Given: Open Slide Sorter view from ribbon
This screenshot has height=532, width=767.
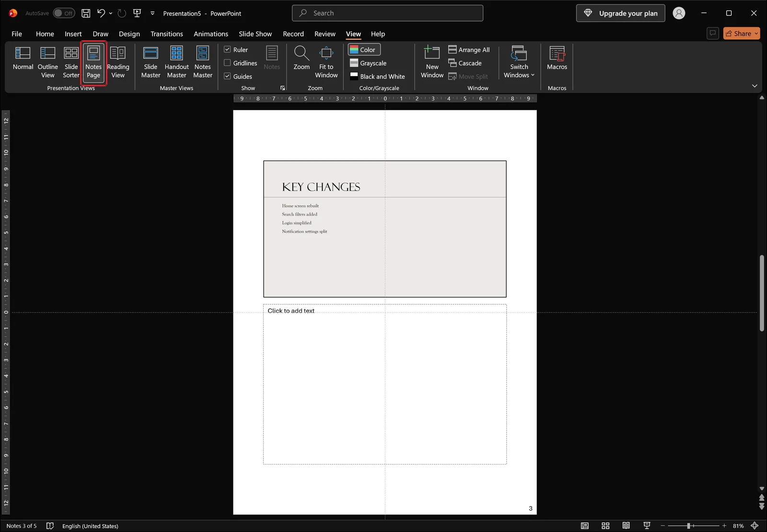Looking at the screenshot, I should click(71, 62).
